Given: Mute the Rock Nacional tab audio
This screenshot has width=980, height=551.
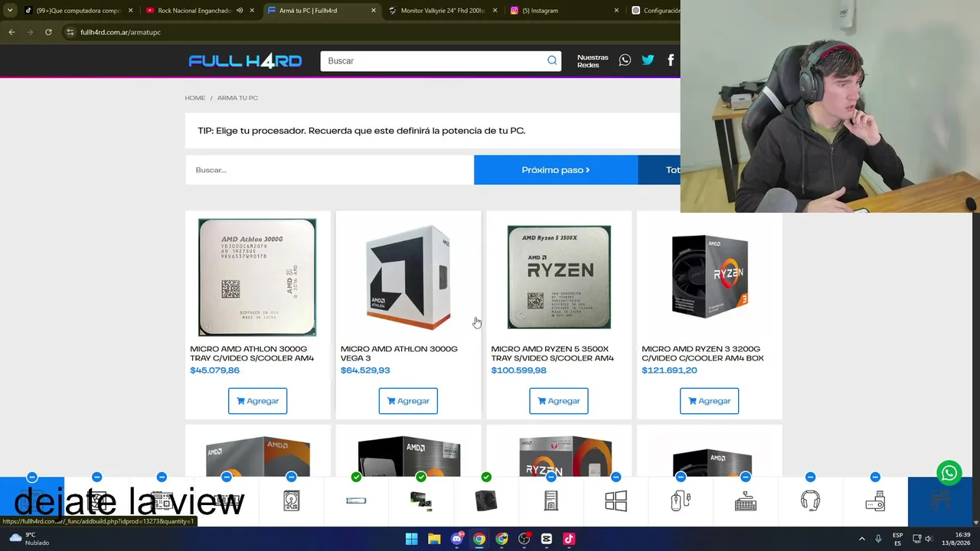Looking at the screenshot, I should (x=240, y=11).
